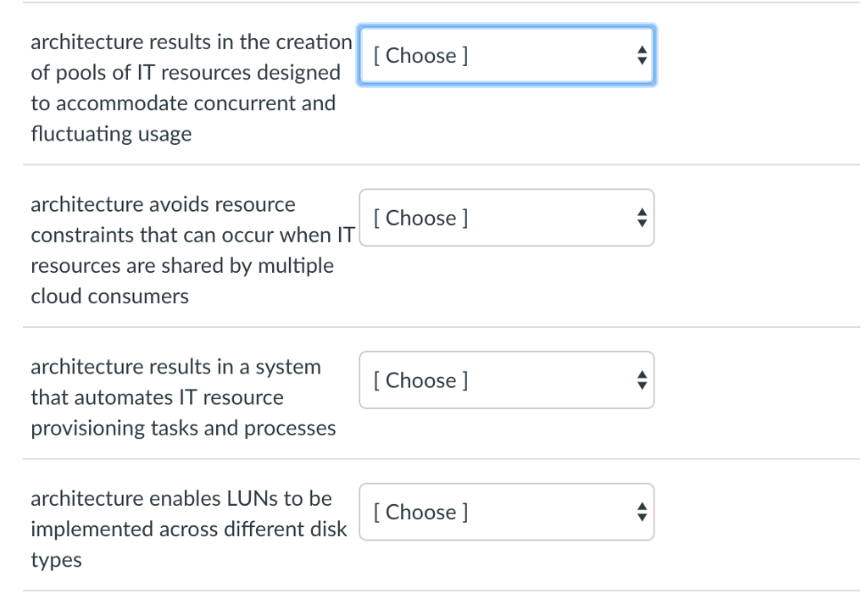The width and height of the screenshot is (868, 593).
Task: Click the phrase "architecture results in a system"
Action: click(175, 367)
